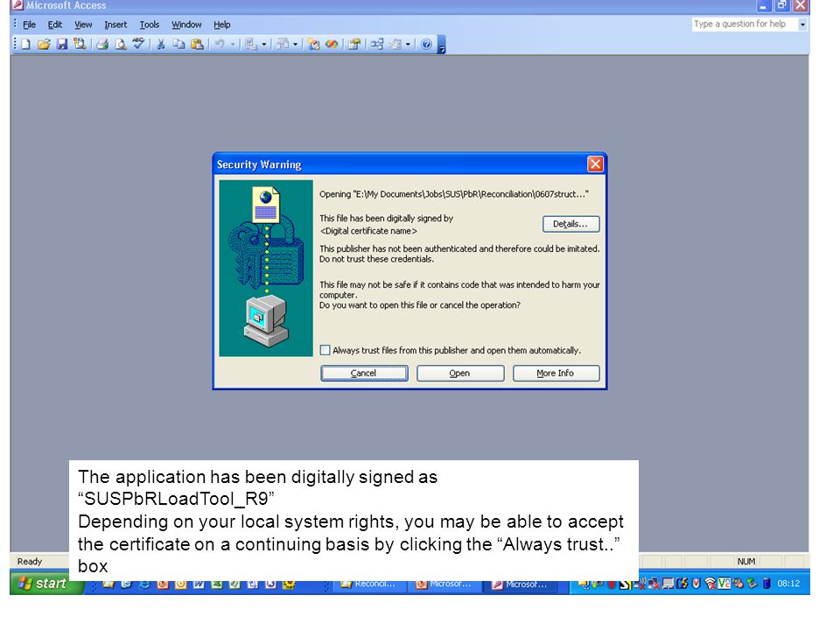Open the Window menu

[186, 24]
